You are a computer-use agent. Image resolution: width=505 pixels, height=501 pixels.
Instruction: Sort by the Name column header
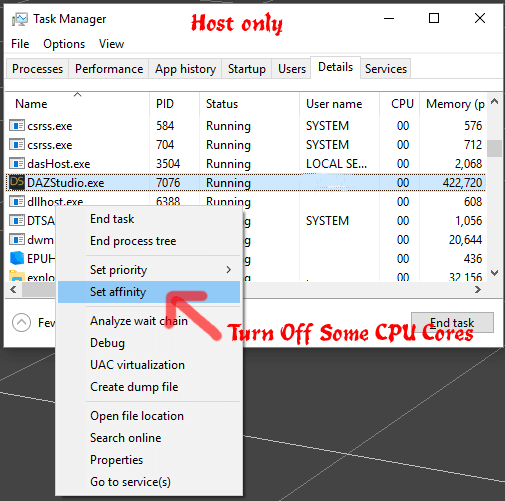(x=78, y=104)
